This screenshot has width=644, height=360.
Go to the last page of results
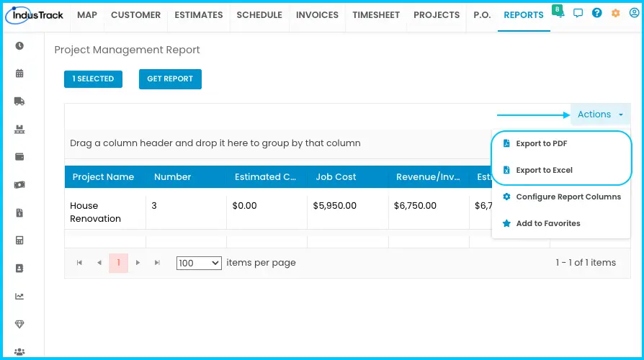[x=157, y=263]
